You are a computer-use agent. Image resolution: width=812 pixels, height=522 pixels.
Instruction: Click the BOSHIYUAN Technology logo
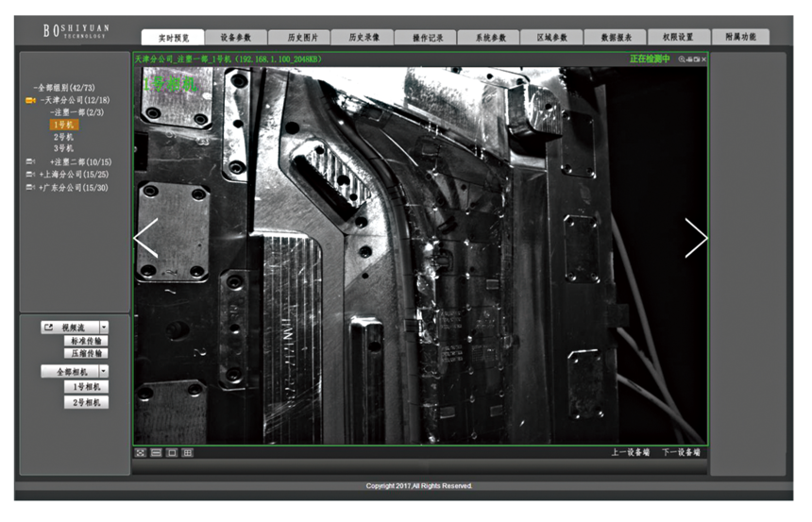76,30
